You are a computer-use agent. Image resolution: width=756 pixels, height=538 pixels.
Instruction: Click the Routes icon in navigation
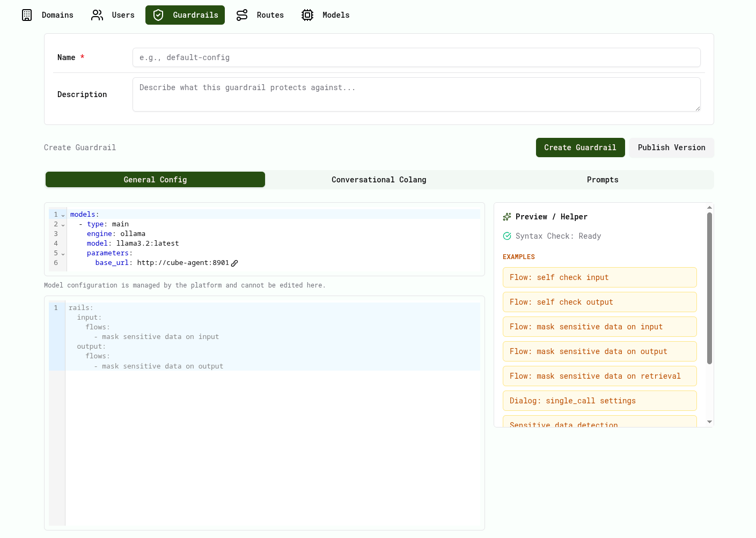click(x=242, y=15)
